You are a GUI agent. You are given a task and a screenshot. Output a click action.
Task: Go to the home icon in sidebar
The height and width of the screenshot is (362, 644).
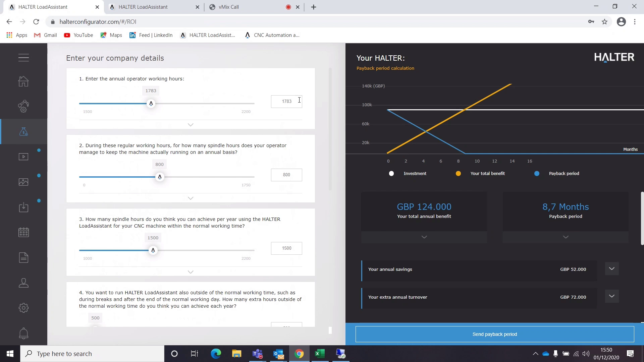click(x=23, y=81)
